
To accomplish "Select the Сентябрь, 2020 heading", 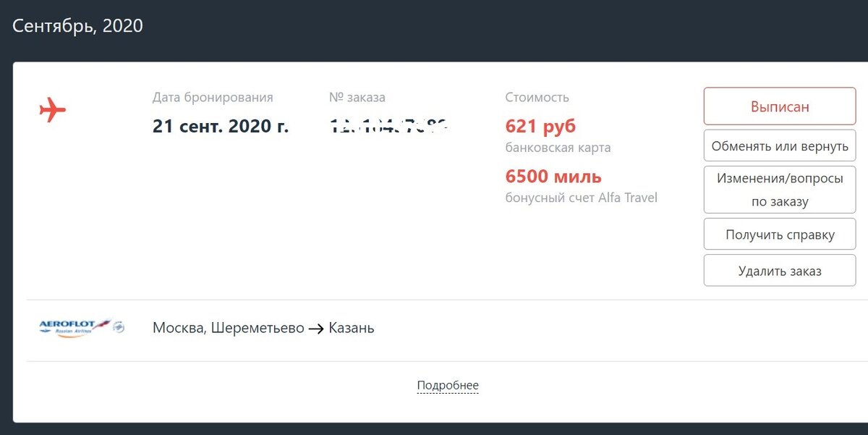I will (77, 25).
